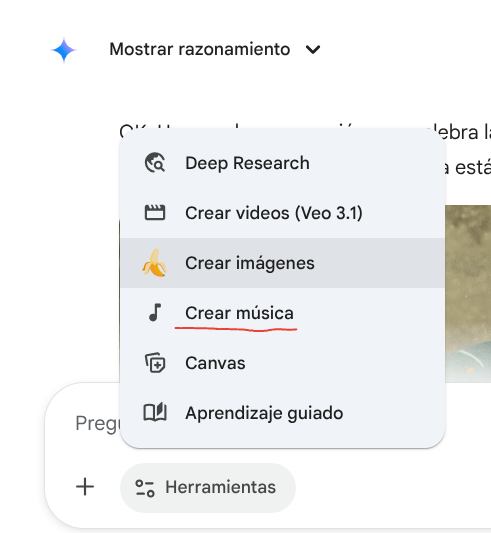Click the open book icon
Viewport: 491px width, 533px height.
pyautogui.click(x=155, y=412)
